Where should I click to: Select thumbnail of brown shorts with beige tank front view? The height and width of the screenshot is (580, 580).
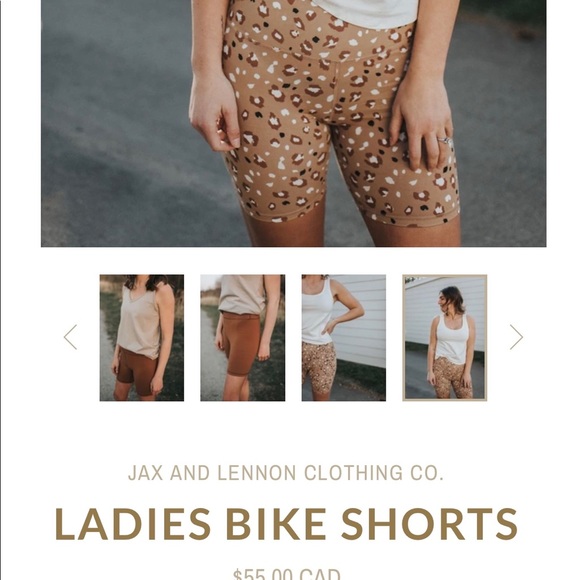click(x=142, y=338)
